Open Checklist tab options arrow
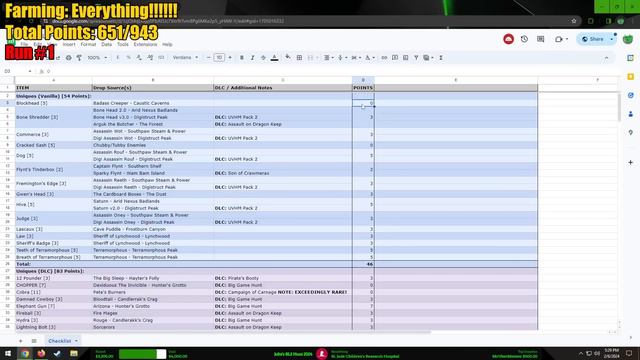 pos(76,341)
